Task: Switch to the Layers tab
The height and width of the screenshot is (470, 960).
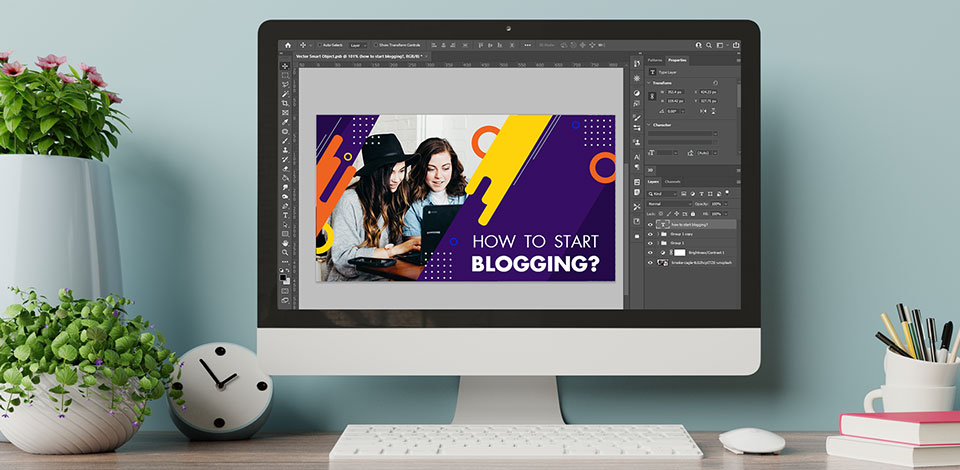Action: pyautogui.click(x=654, y=182)
